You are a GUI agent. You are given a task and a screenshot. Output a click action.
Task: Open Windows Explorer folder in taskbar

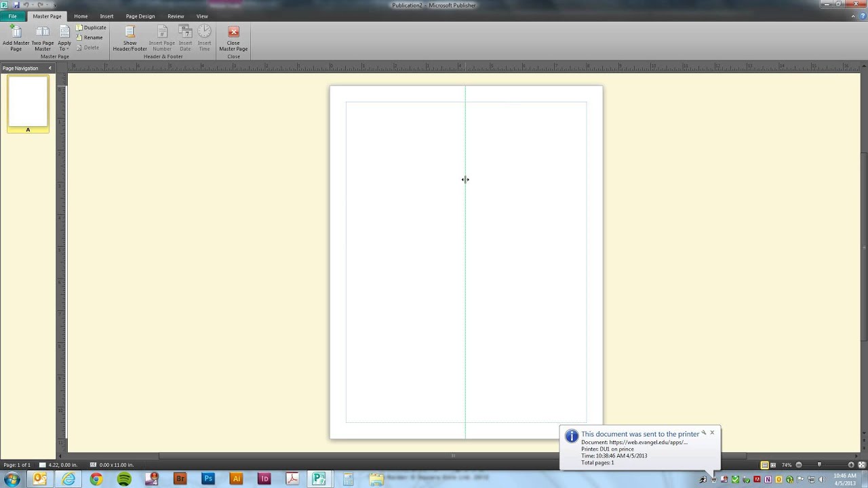coord(376,479)
